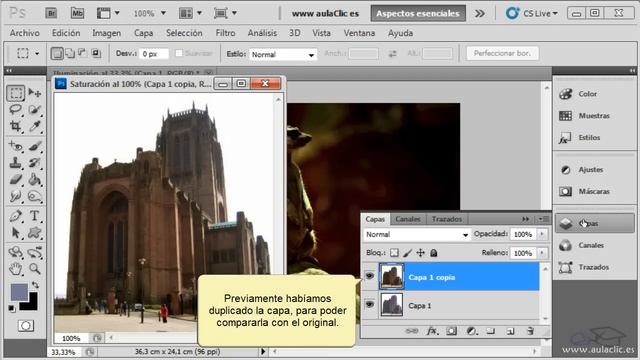Select the Lasso tool
This screenshot has height=360, width=640.
coord(16,109)
